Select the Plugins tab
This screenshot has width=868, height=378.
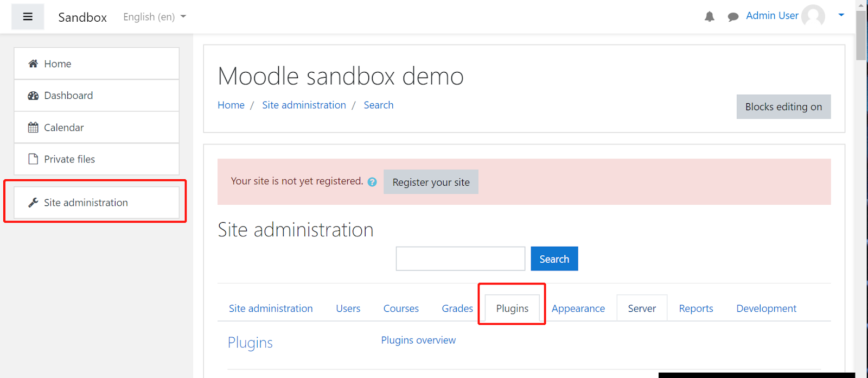[x=512, y=308]
